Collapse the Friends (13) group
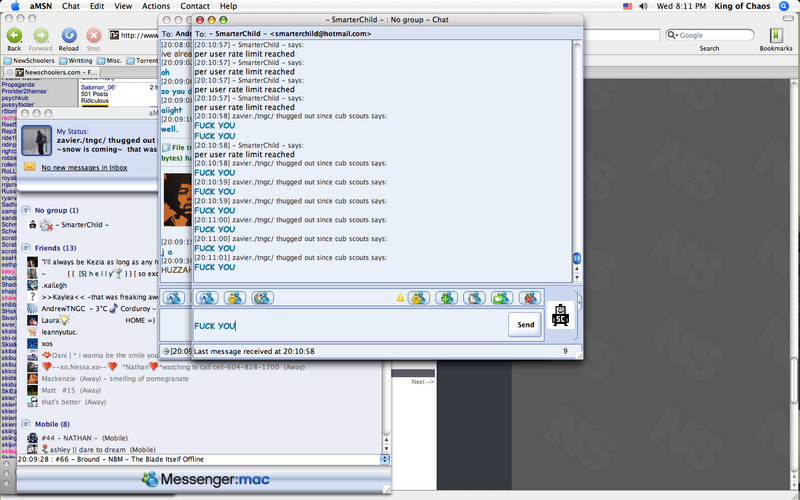 click(25, 247)
